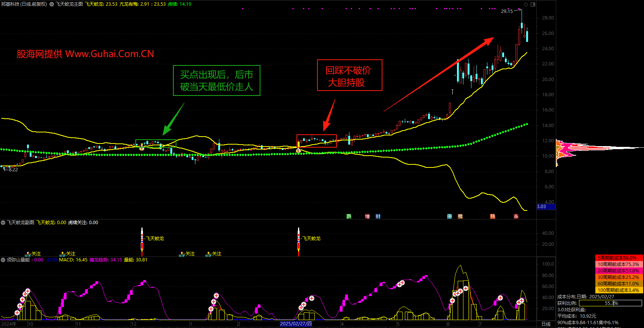Viewport: 644px width, 328px height.
Task: Click the 须弥山量能 indicator name
Action: 18,260
